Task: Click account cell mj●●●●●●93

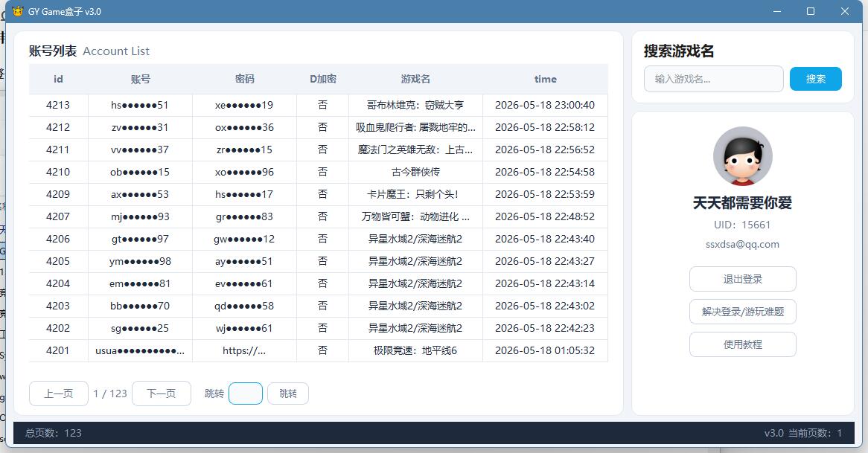Action: [x=139, y=216]
